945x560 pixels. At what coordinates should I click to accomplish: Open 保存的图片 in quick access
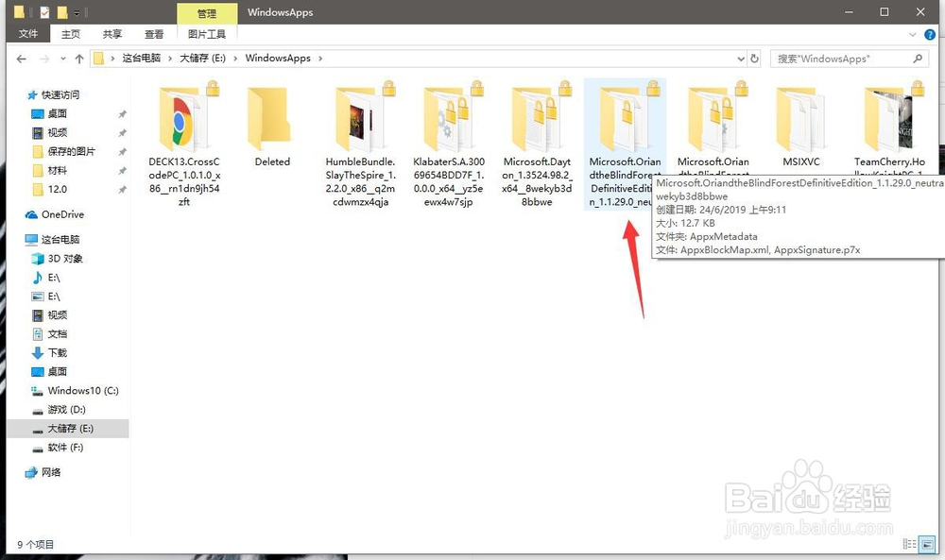tap(63, 151)
